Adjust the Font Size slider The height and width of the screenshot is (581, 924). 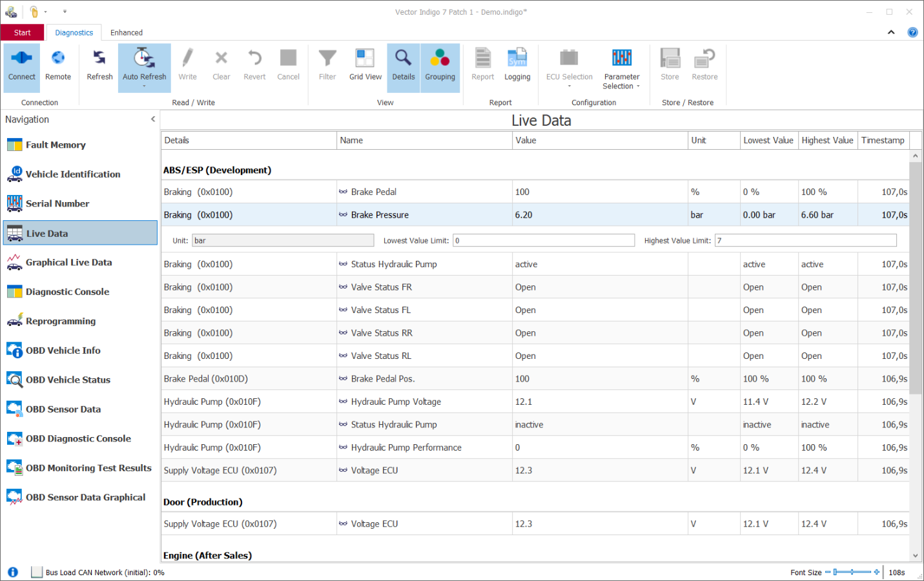pyautogui.click(x=852, y=572)
